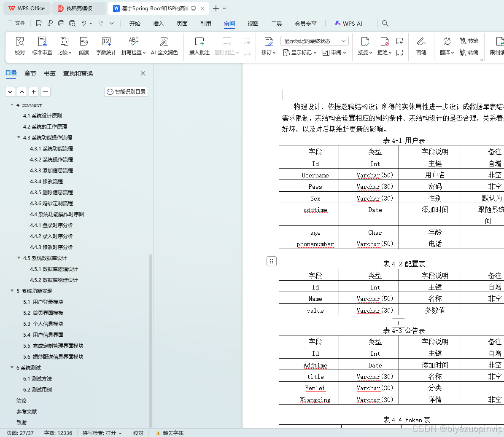
Task: Open the down chevron in outline toolbar
Action: tap(10, 92)
